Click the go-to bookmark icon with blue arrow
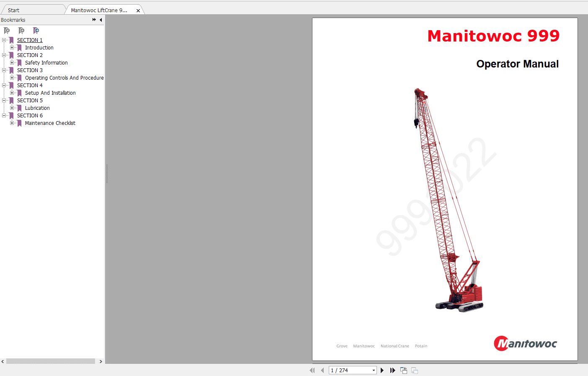Viewport: 588px width, 376px height. coord(36,31)
